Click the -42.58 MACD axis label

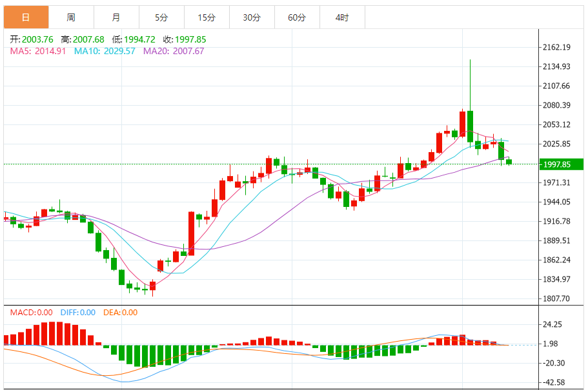click(553, 382)
